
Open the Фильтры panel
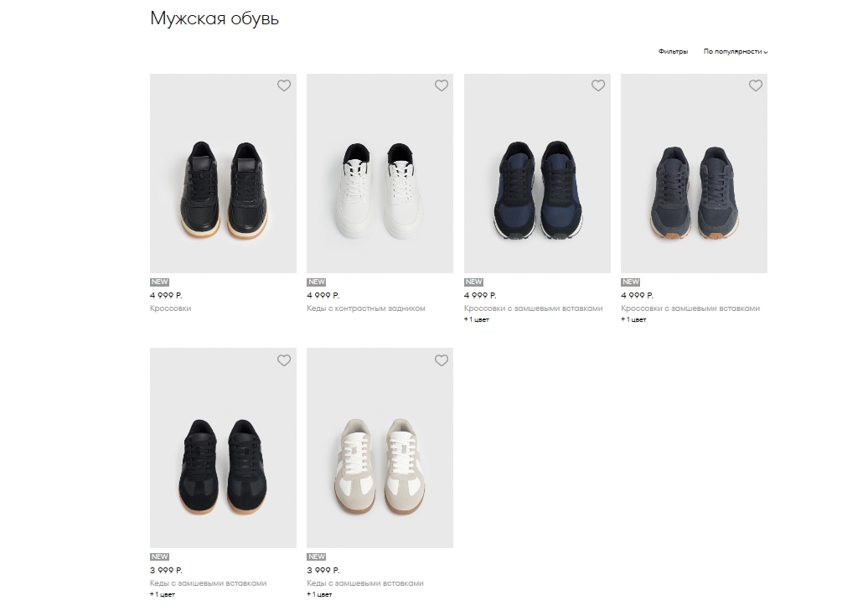(673, 52)
